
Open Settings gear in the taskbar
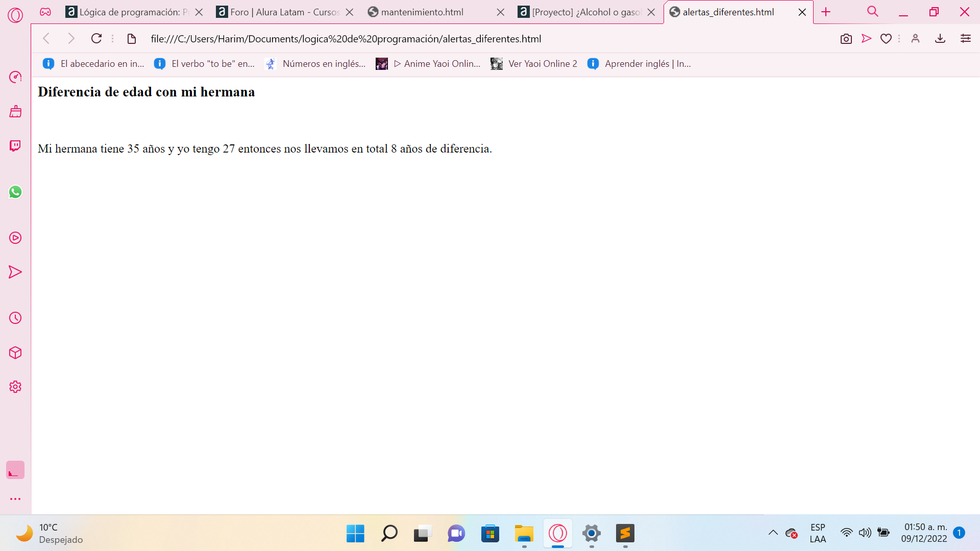[592, 534]
